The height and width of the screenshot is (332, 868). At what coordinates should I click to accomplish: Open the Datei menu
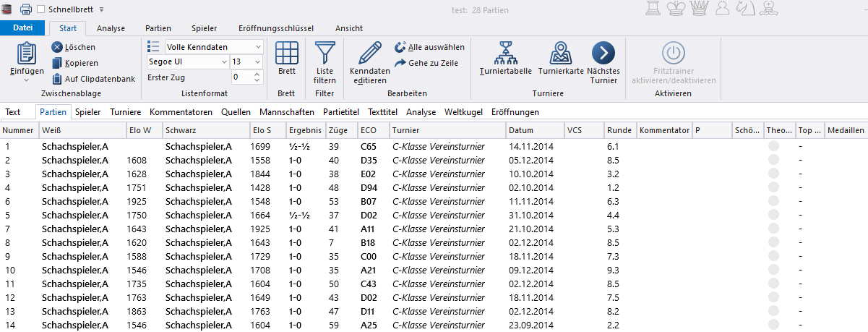23,28
